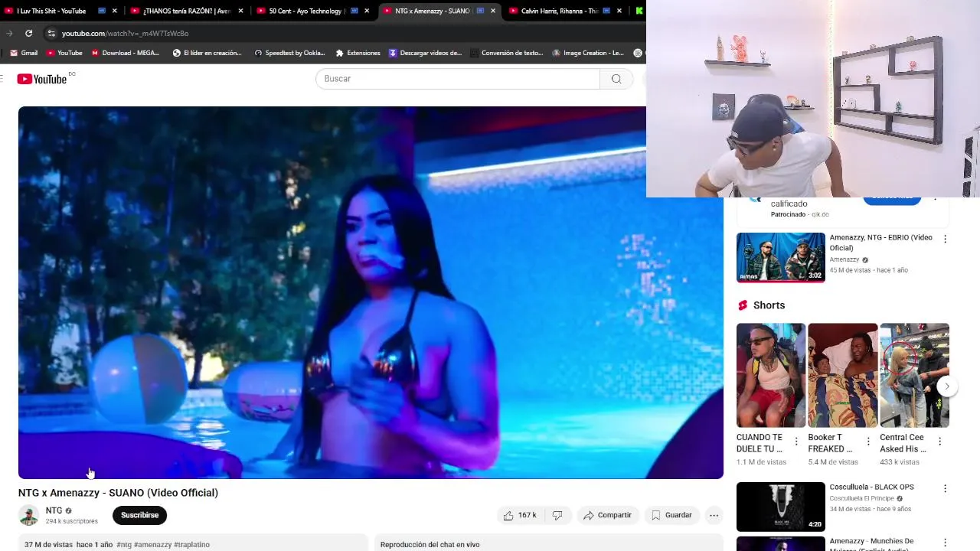Show next Shorts with arrow button
The image size is (980, 551).
point(947,386)
